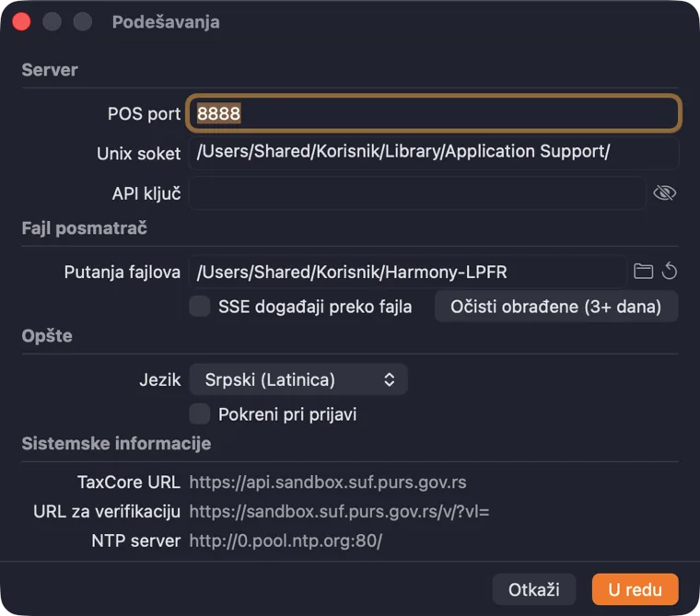
Task: Select the NTP server address text
Action: 286,540
